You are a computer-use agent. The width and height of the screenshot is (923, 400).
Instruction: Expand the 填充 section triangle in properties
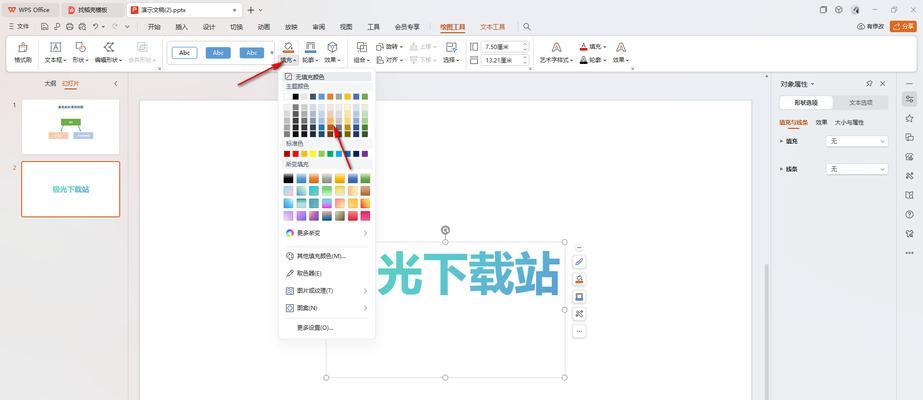tap(782, 141)
